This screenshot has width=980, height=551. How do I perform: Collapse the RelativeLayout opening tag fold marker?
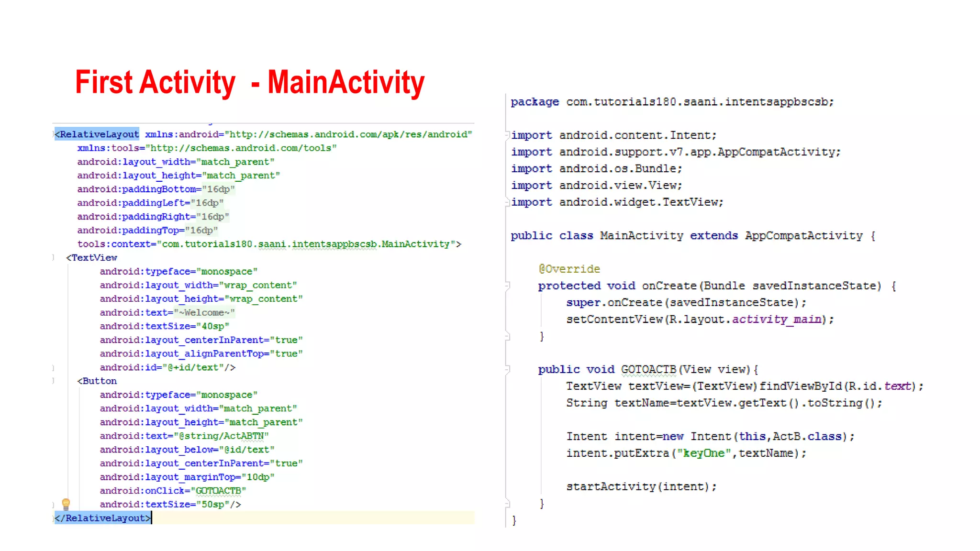pos(53,134)
